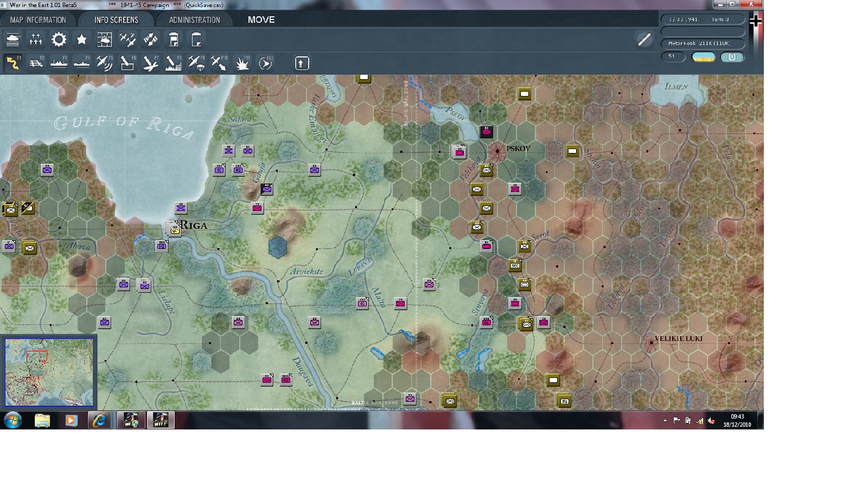Open the production gear icon
This screenshot has height=488, width=868.
click(59, 40)
